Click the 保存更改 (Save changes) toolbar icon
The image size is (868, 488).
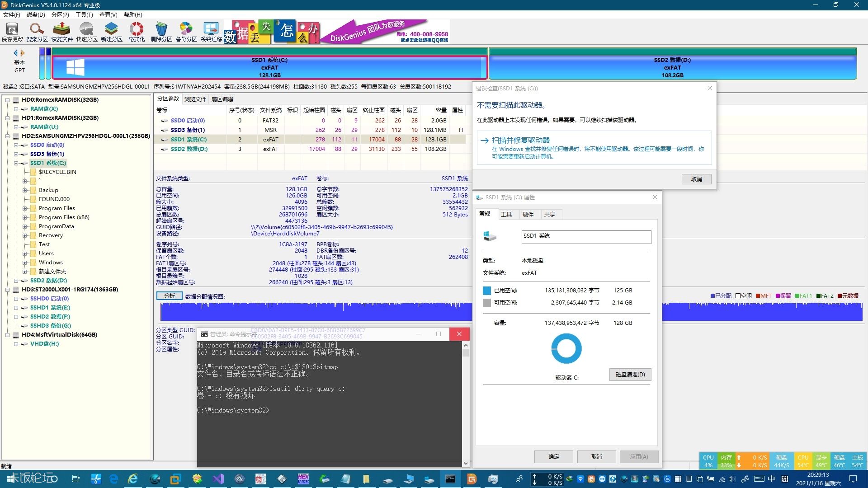(x=12, y=32)
